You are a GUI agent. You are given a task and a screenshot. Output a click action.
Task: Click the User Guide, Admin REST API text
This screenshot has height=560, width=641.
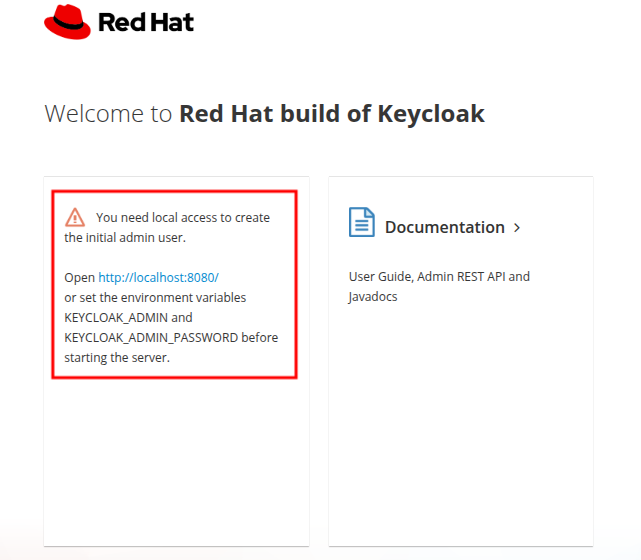(x=439, y=276)
